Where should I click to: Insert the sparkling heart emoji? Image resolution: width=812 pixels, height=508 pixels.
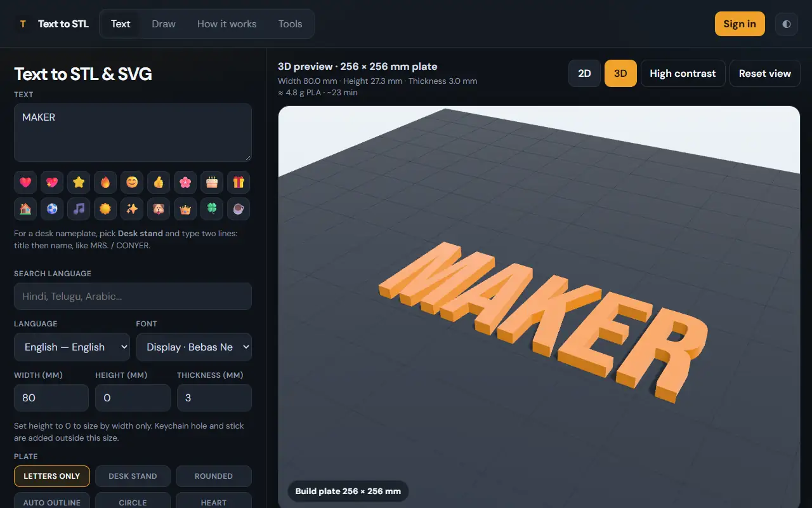click(52, 182)
